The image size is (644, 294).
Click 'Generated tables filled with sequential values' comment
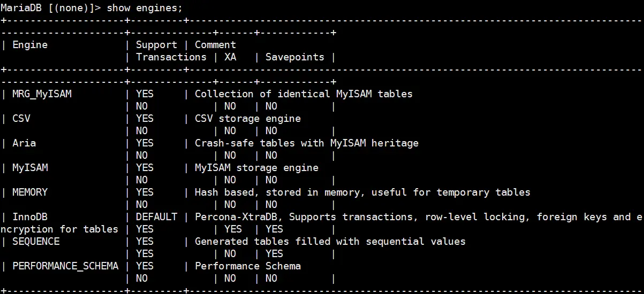pos(330,242)
